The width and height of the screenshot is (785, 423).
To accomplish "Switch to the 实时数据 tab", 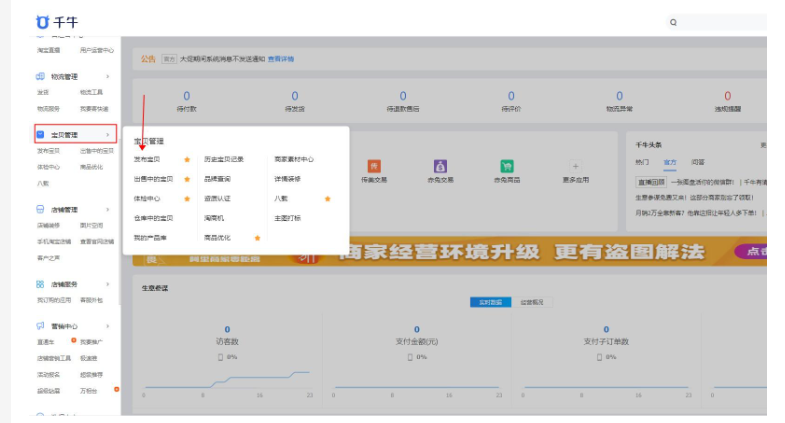I will (x=491, y=302).
